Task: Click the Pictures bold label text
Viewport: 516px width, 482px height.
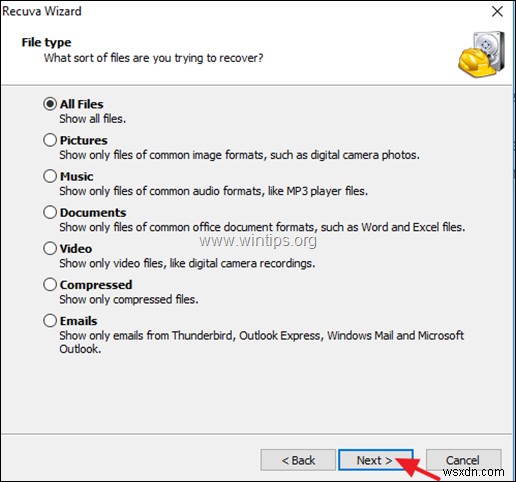Action: click(84, 140)
